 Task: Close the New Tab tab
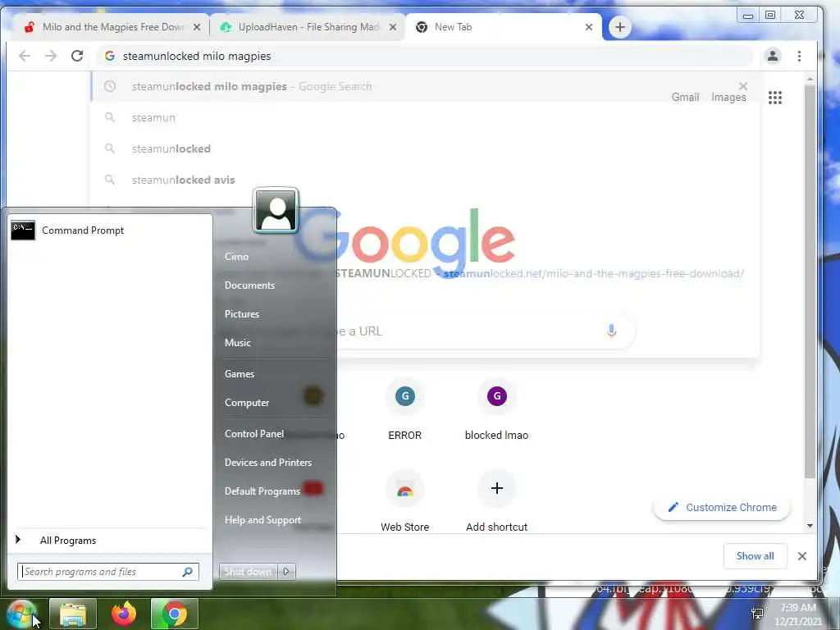point(589,27)
